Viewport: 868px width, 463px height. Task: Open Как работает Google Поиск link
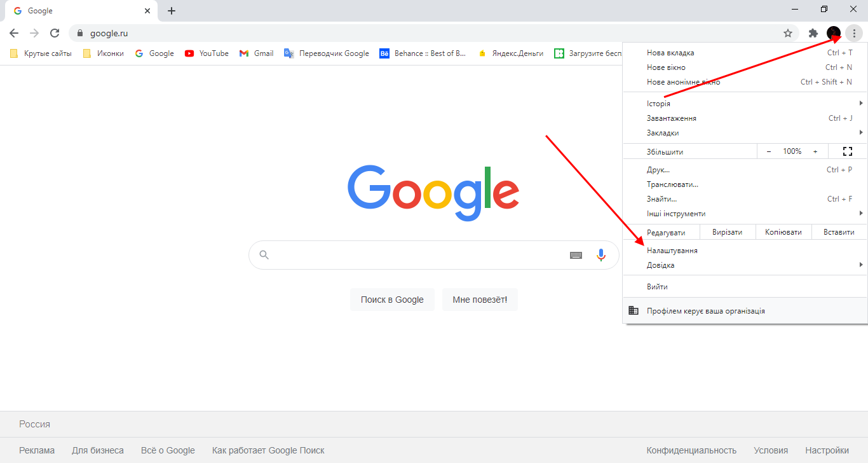pyautogui.click(x=268, y=450)
